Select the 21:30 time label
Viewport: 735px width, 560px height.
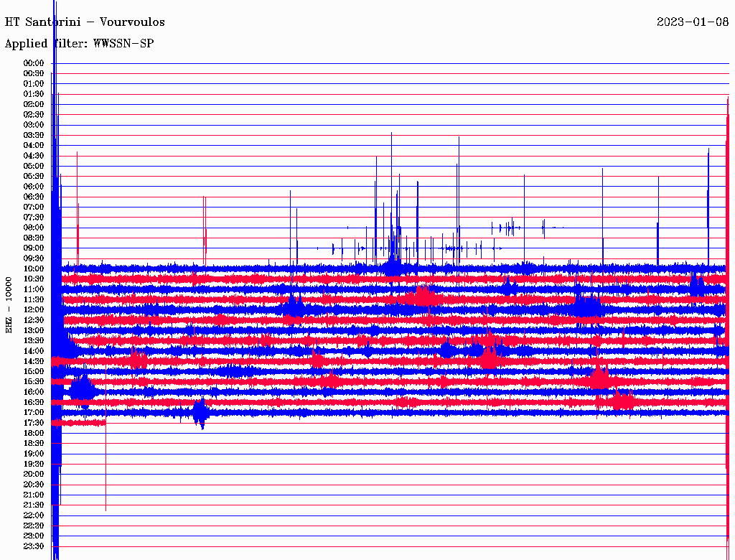pyautogui.click(x=34, y=505)
